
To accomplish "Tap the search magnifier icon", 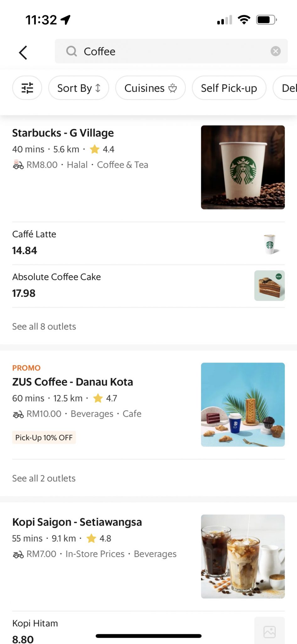I will (x=72, y=51).
